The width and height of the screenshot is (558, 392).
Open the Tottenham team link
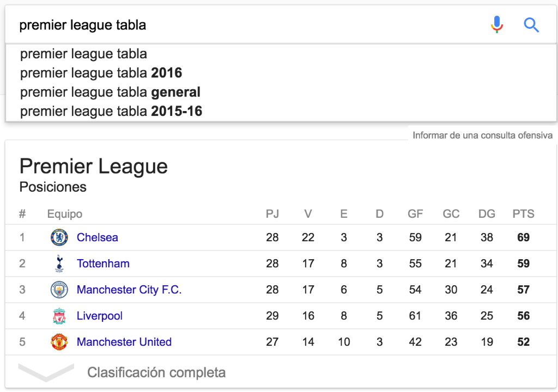pyautogui.click(x=103, y=264)
